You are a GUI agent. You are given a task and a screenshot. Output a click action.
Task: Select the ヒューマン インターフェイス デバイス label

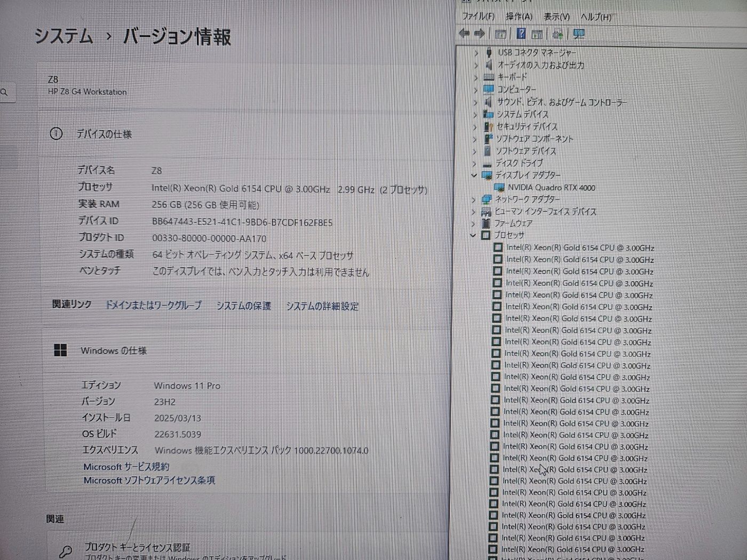click(546, 212)
